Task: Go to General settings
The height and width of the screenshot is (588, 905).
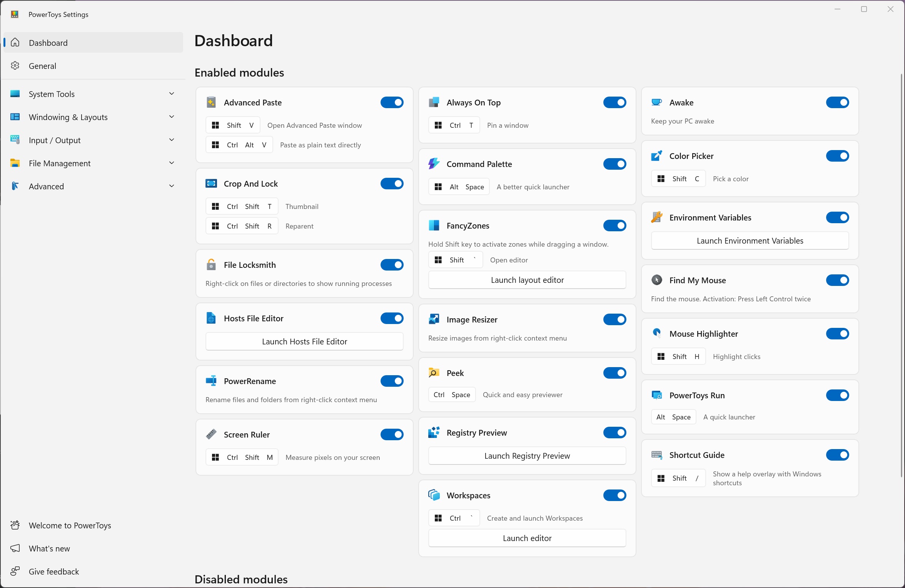Action: [93, 66]
